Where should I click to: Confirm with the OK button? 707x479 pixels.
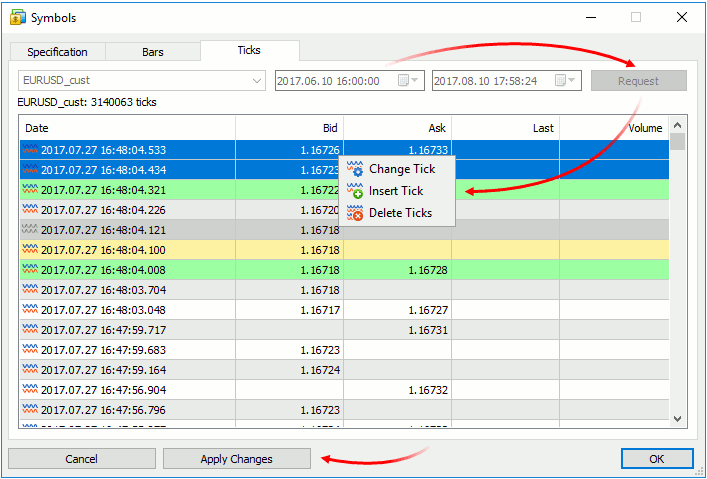[x=656, y=459]
